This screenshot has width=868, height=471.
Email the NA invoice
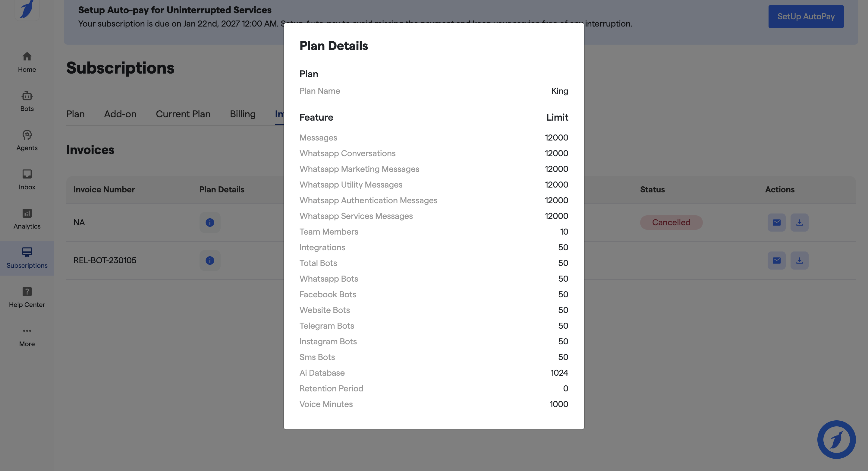pyautogui.click(x=776, y=223)
